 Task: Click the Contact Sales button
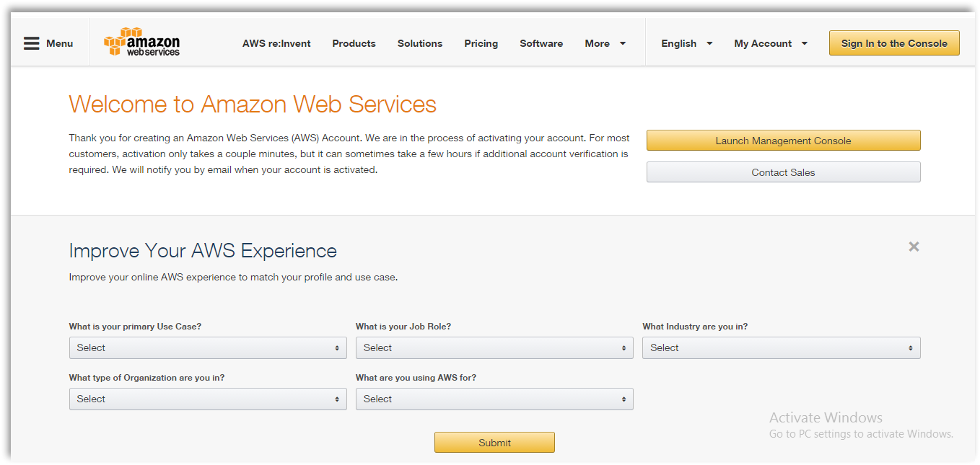pyautogui.click(x=783, y=172)
